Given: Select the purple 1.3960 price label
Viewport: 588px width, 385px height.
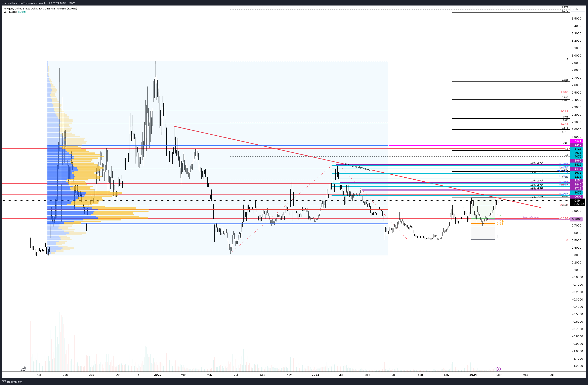Looking at the screenshot, I should (x=577, y=161).
